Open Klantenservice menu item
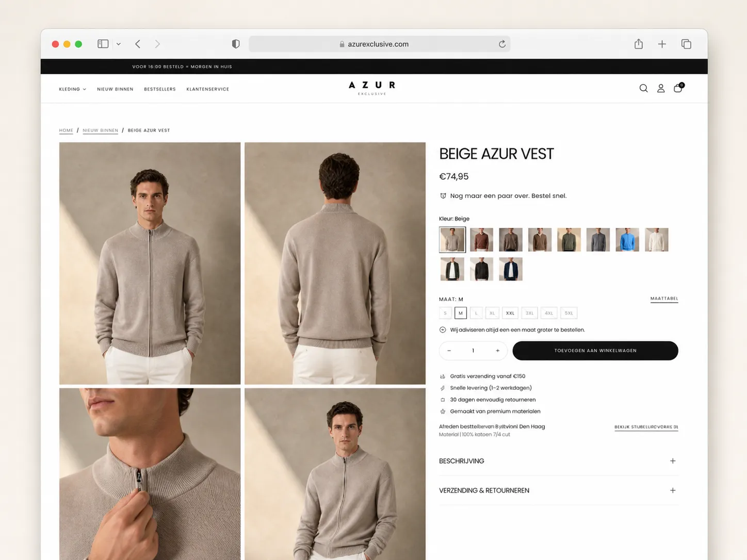This screenshot has height=560, width=747. (208, 89)
